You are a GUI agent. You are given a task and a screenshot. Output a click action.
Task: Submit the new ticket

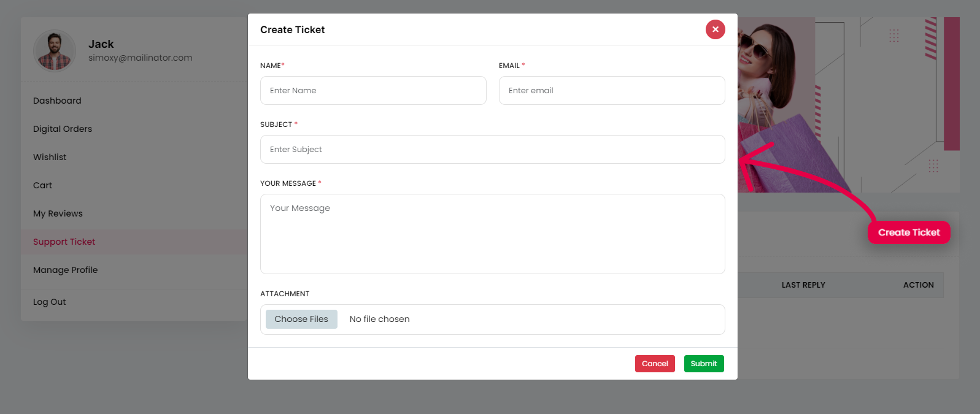(x=703, y=364)
